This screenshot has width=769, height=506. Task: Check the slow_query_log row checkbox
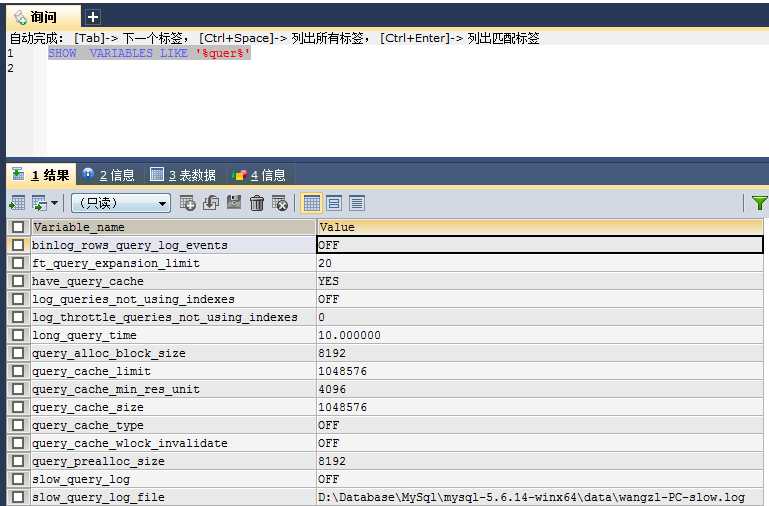pos(18,479)
